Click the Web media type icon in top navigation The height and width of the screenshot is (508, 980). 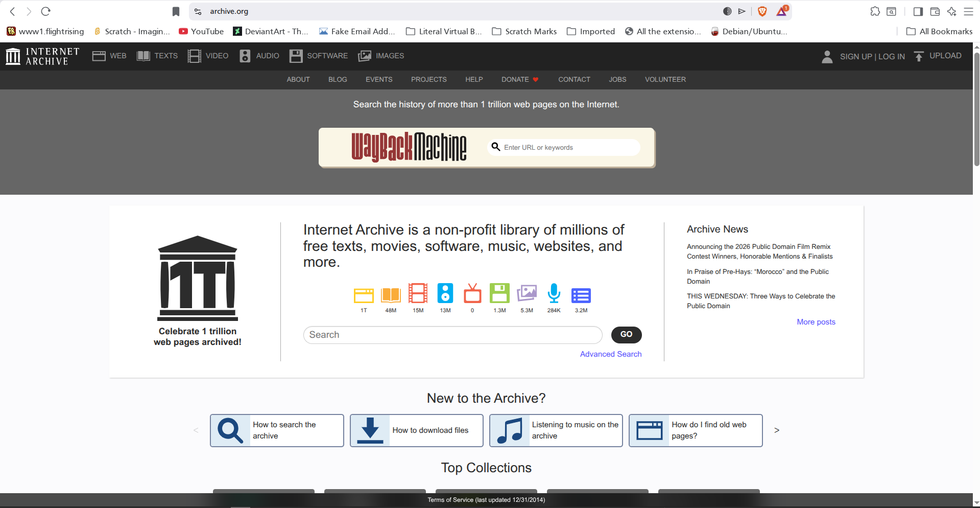(x=99, y=56)
